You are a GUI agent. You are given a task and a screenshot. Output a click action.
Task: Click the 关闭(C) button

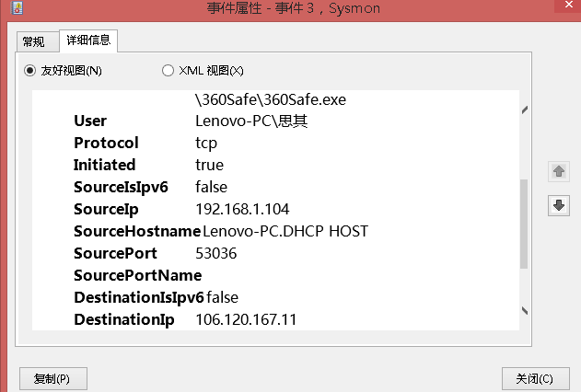[x=536, y=378]
